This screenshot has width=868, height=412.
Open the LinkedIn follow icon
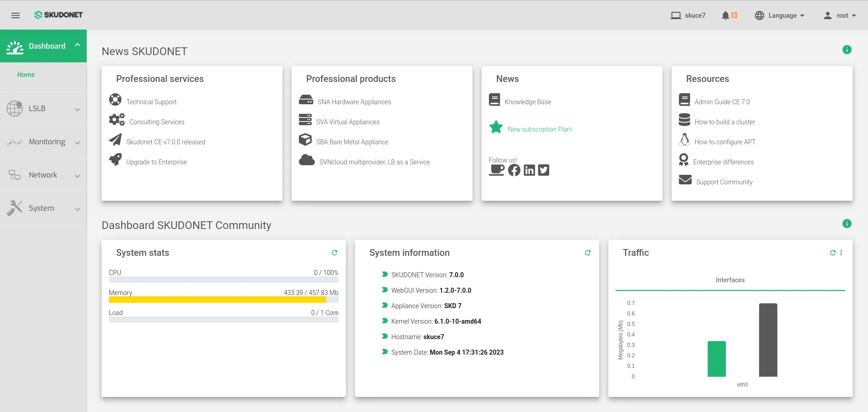tap(529, 170)
